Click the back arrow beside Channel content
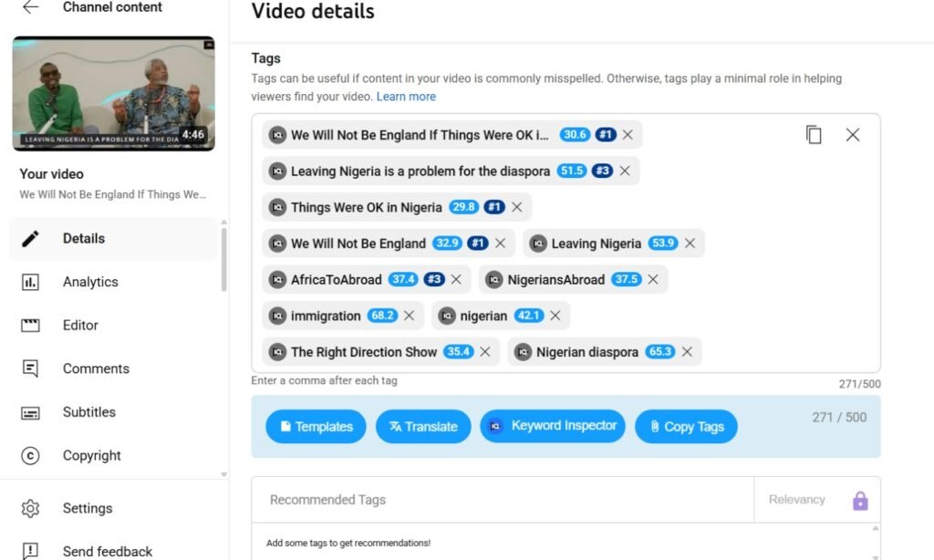 coord(31,7)
